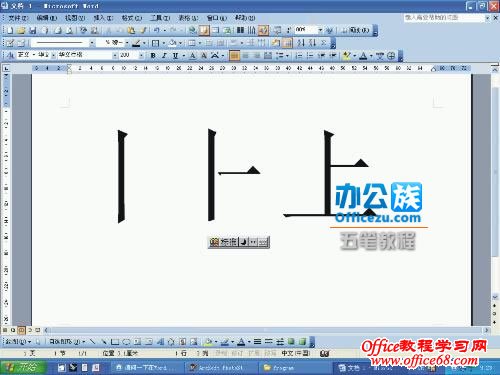Open the 格式 (Format) menu
The width and height of the screenshot is (500, 375).
[132, 18]
